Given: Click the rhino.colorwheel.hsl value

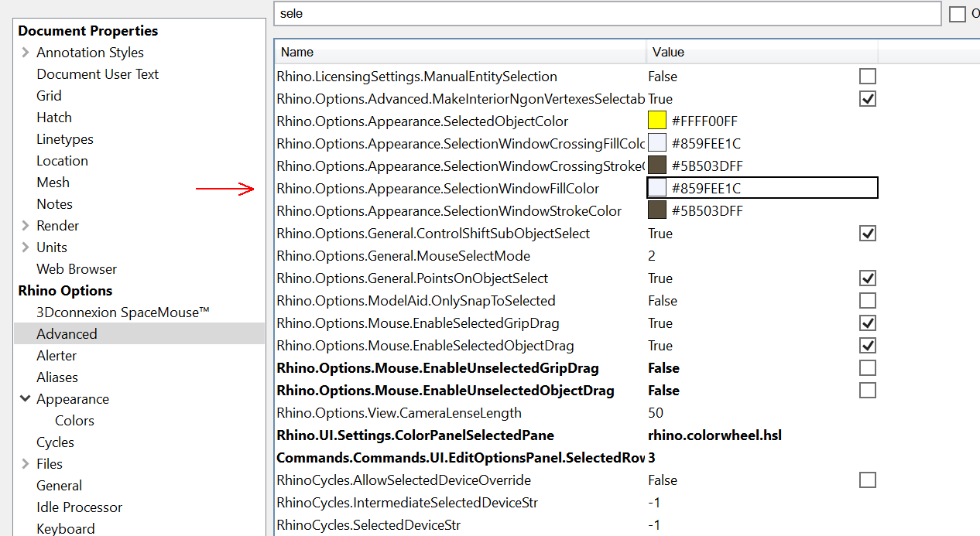Looking at the screenshot, I should click(x=714, y=435).
